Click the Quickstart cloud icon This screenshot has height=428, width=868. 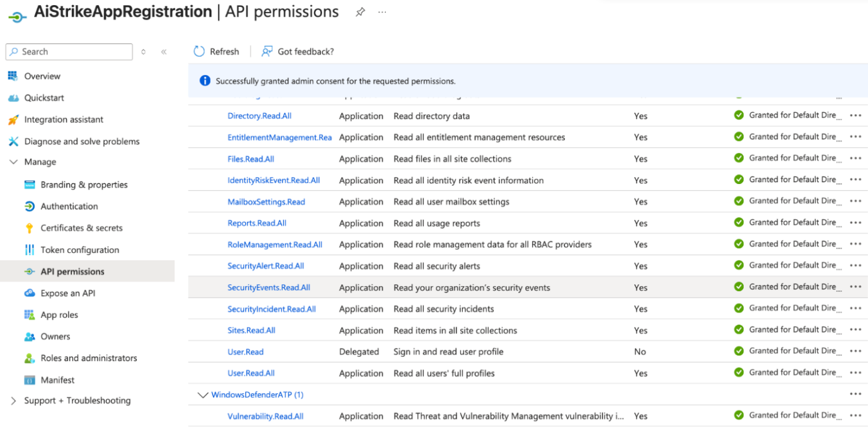[x=13, y=98]
